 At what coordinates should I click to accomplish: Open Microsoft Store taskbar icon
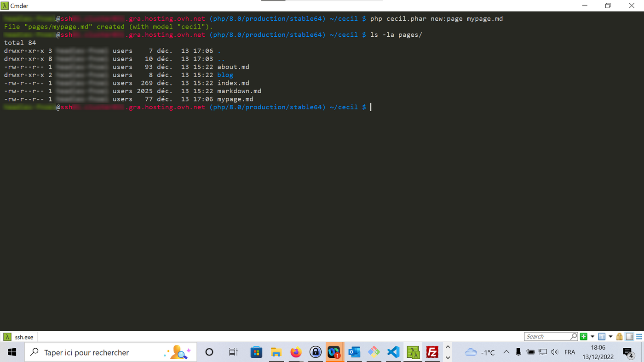click(256, 352)
